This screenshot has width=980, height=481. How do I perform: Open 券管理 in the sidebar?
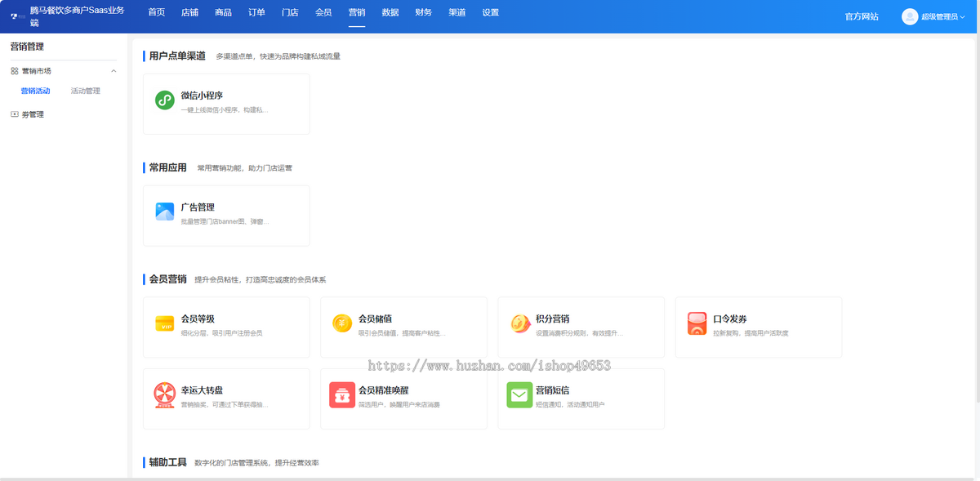point(33,114)
